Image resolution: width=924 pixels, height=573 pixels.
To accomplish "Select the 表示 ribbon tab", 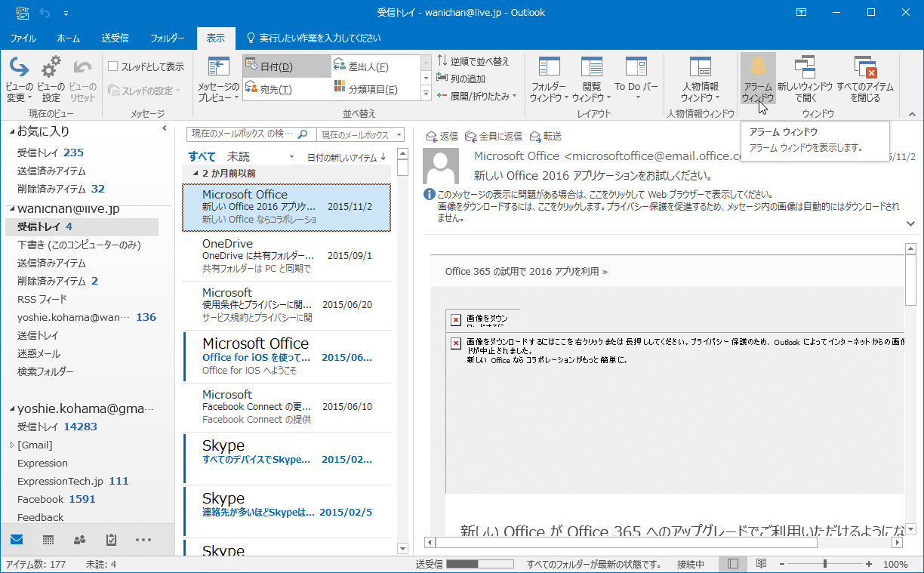I will (216, 38).
